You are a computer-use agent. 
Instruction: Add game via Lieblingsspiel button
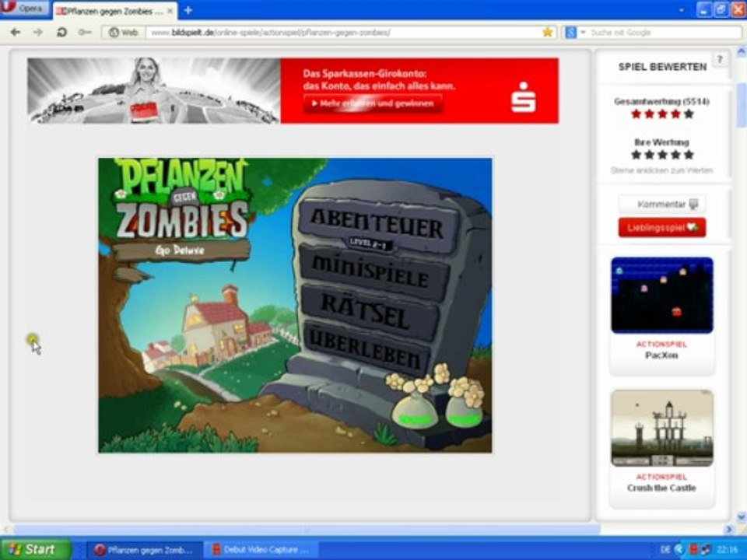[662, 228]
